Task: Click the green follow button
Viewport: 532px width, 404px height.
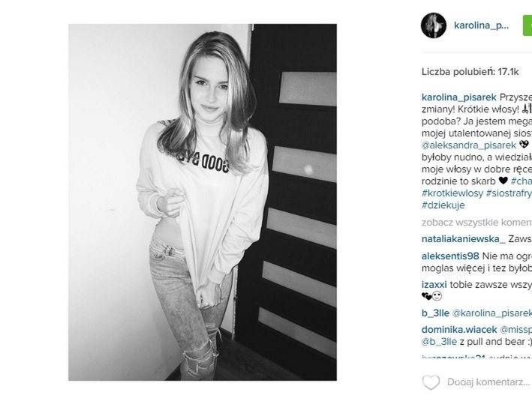Action: [527, 25]
